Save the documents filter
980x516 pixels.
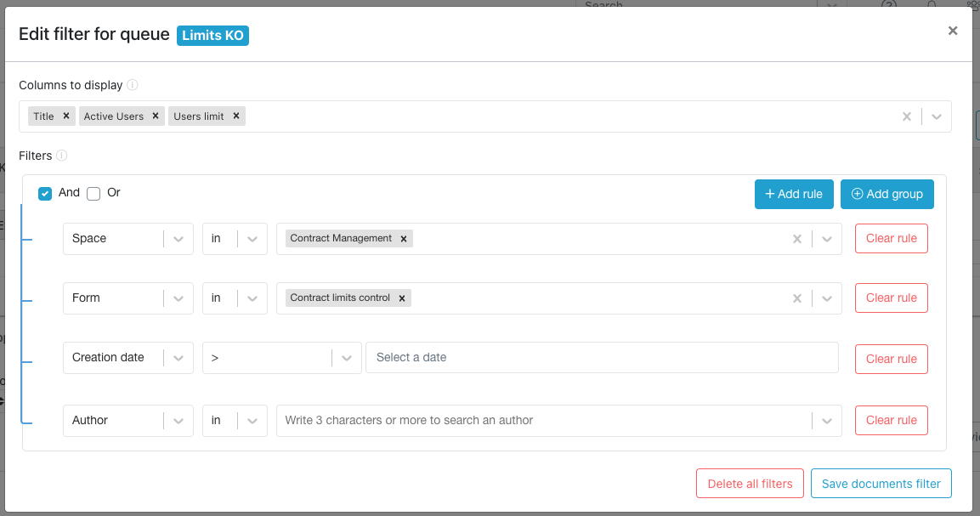coord(881,484)
